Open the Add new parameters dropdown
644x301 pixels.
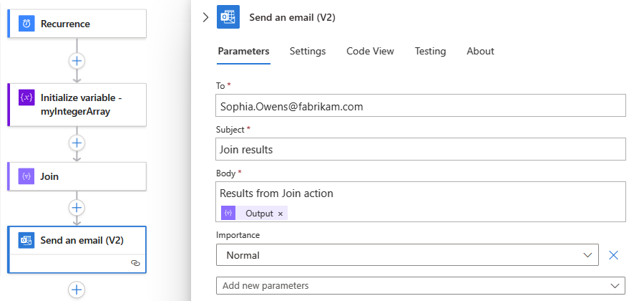(421, 285)
